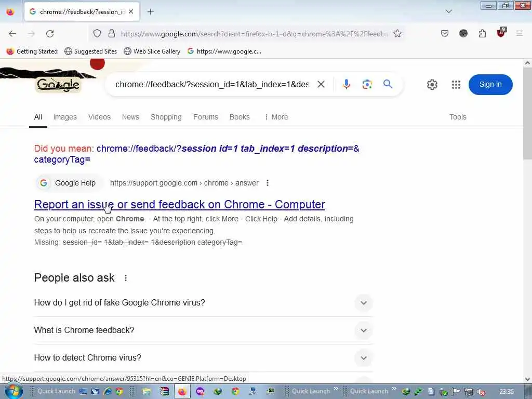Open the More search filters menu
Viewport: 532px width, 399px height.
pos(276,117)
